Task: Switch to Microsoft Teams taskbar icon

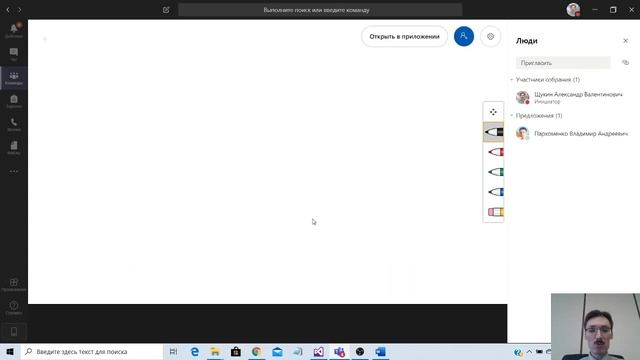Action: click(339, 351)
